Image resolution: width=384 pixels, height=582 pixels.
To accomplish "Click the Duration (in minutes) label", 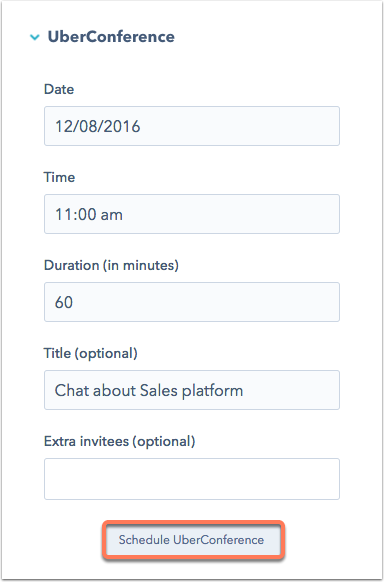I will [111, 265].
